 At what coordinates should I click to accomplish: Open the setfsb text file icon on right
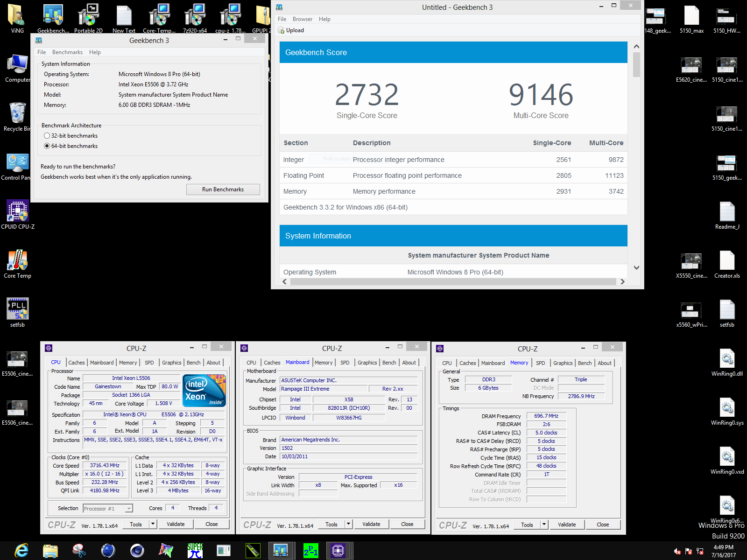(727, 313)
